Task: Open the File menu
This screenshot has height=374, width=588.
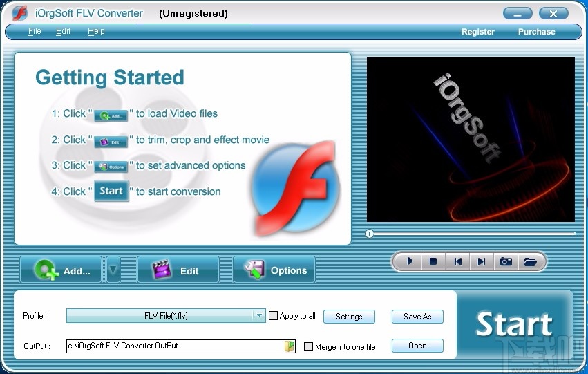Action: (x=35, y=31)
